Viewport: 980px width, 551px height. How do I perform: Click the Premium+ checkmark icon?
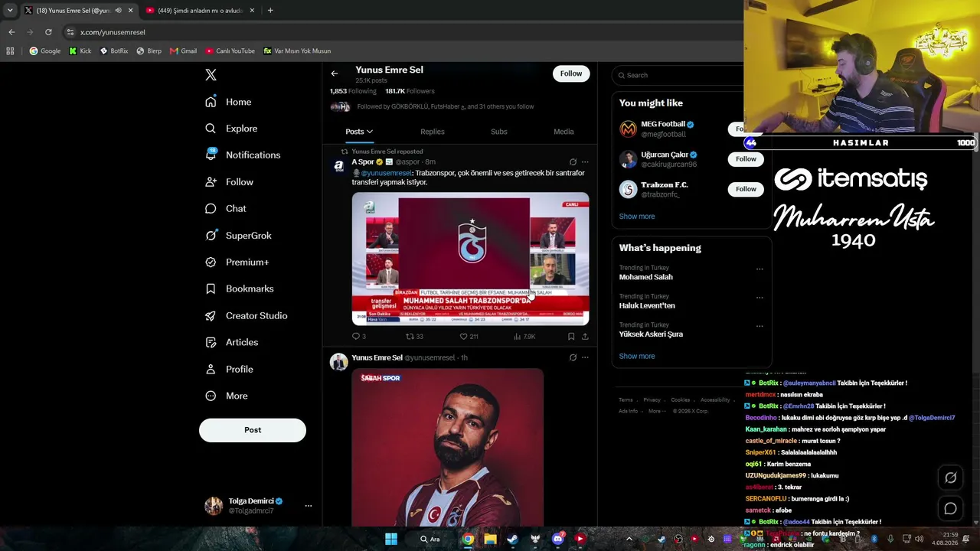coord(211,262)
